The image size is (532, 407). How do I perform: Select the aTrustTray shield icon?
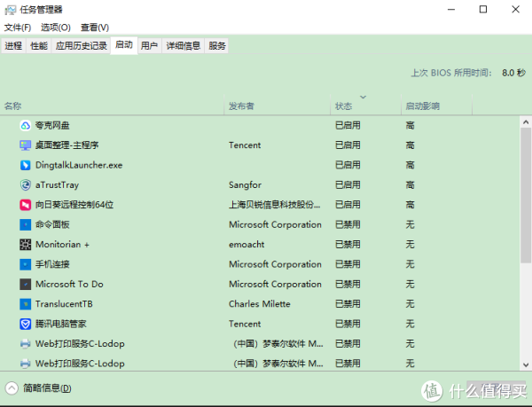(25, 184)
